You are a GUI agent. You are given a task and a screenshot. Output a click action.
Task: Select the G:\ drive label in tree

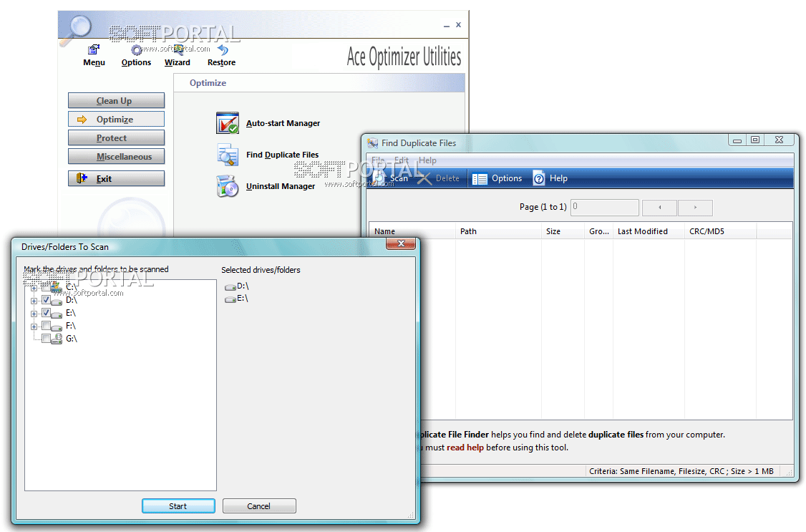click(x=72, y=339)
